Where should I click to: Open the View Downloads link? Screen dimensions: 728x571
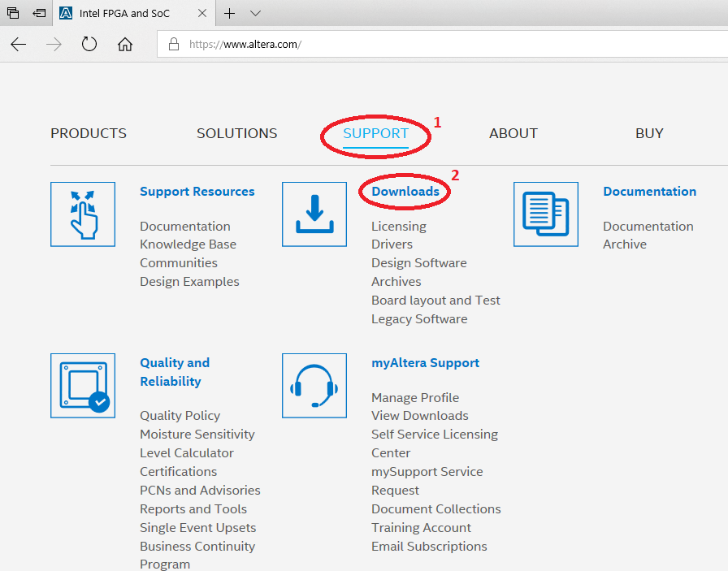coord(420,416)
